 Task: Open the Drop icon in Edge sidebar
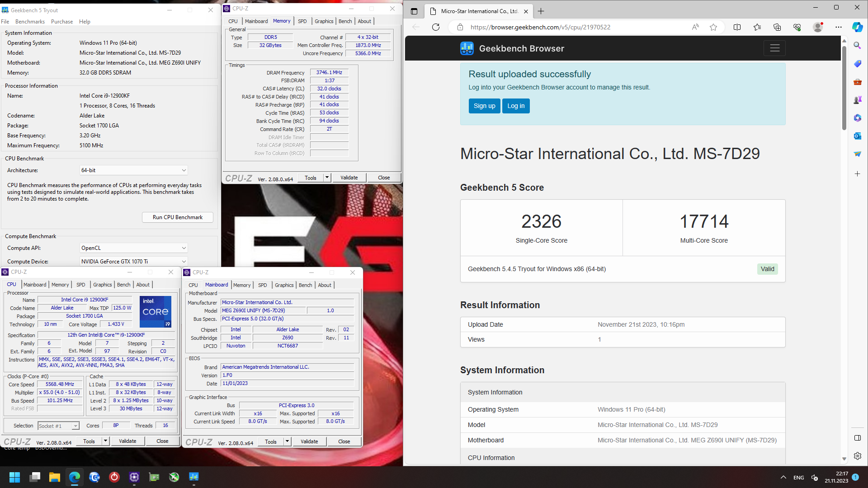pyautogui.click(x=857, y=154)
